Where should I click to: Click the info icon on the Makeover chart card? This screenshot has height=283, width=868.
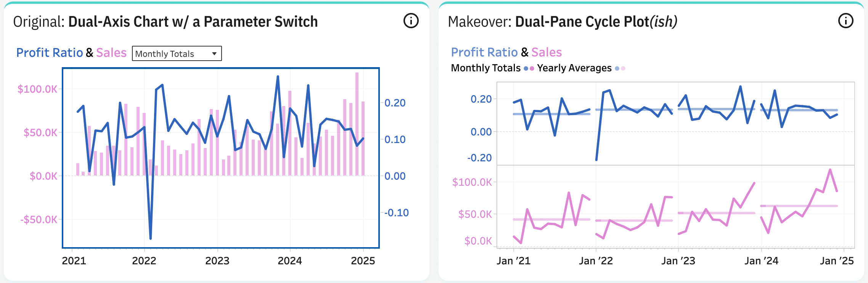845,21
